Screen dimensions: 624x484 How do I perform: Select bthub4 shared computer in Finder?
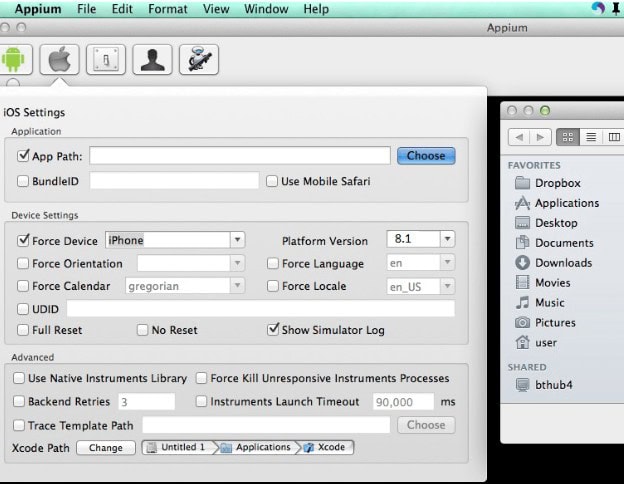[544, 385]
